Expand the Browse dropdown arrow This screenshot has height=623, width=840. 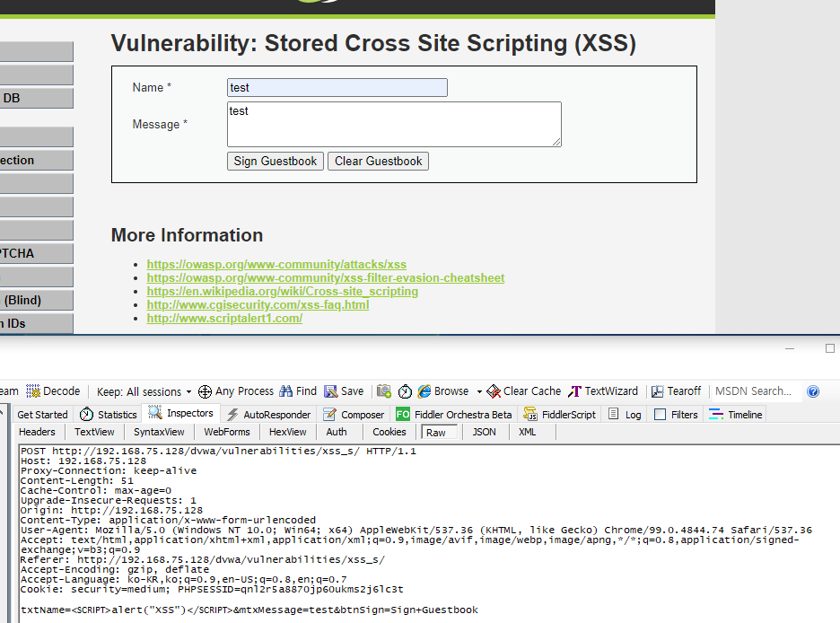click(479, 391)
